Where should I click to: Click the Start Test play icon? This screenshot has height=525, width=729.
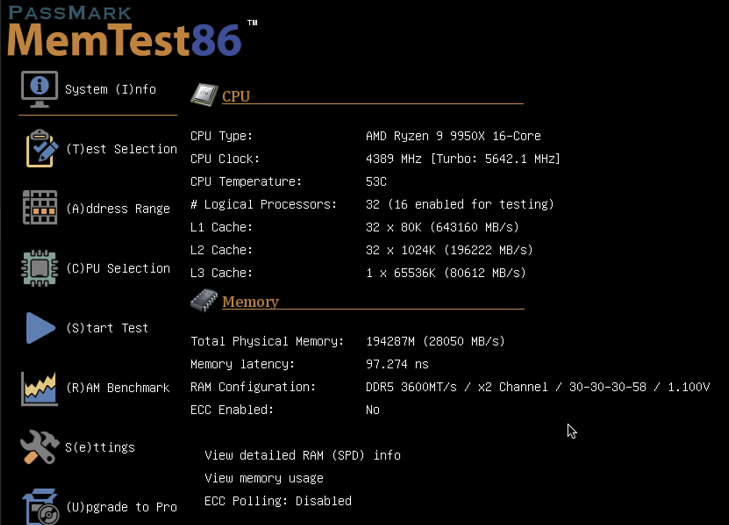[40, 328]
